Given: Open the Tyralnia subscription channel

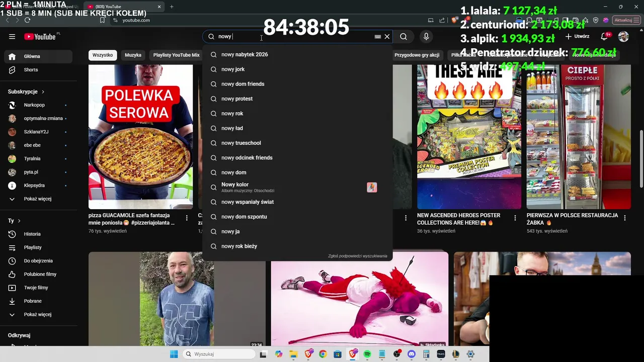Looking at the screenshot, I should pos(38,158).
